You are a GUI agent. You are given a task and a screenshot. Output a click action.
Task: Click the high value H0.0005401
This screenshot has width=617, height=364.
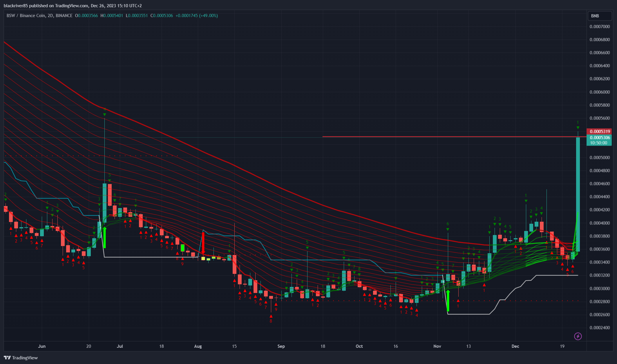(112, 16)
